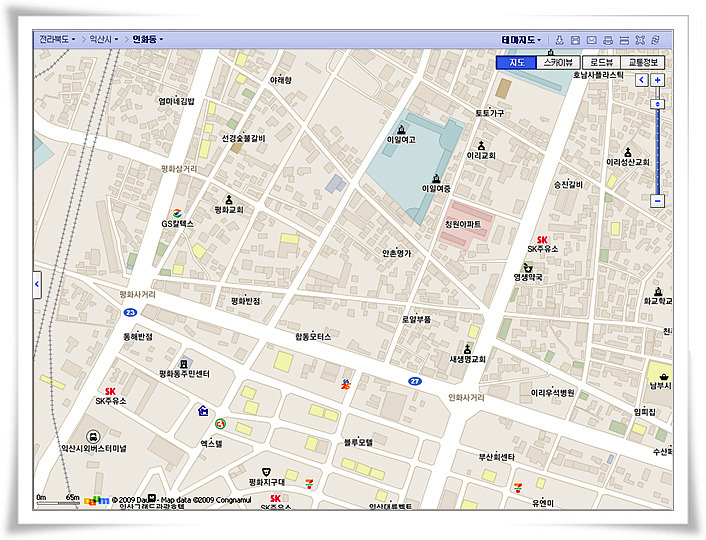This screenshot has width=706, height=540.
Task: Zoom out with the minus button
Action: (x=657, y=201)
